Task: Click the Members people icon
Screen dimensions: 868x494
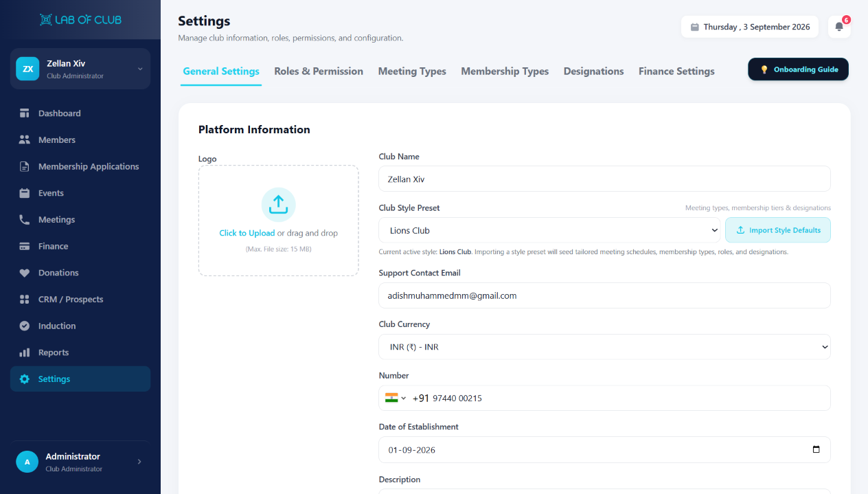Action: click(x=25, y=139)
